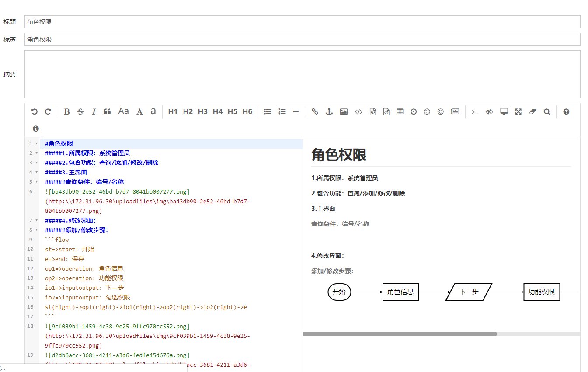Open full HTML preview with monitor icon
Image resolution: width=588 pixels, height=372 pixels.
click(x=504, y=112)
